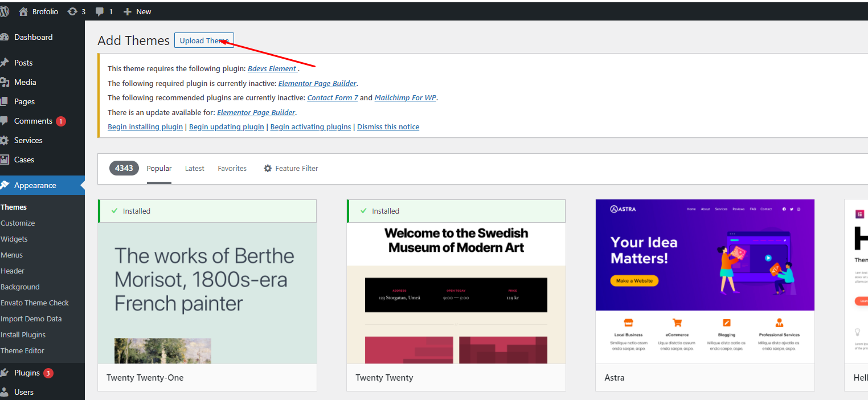The width and height of the screenshot is (868, 400).
Task: Open the WordPress logo menu
Action: pos(4,11)
